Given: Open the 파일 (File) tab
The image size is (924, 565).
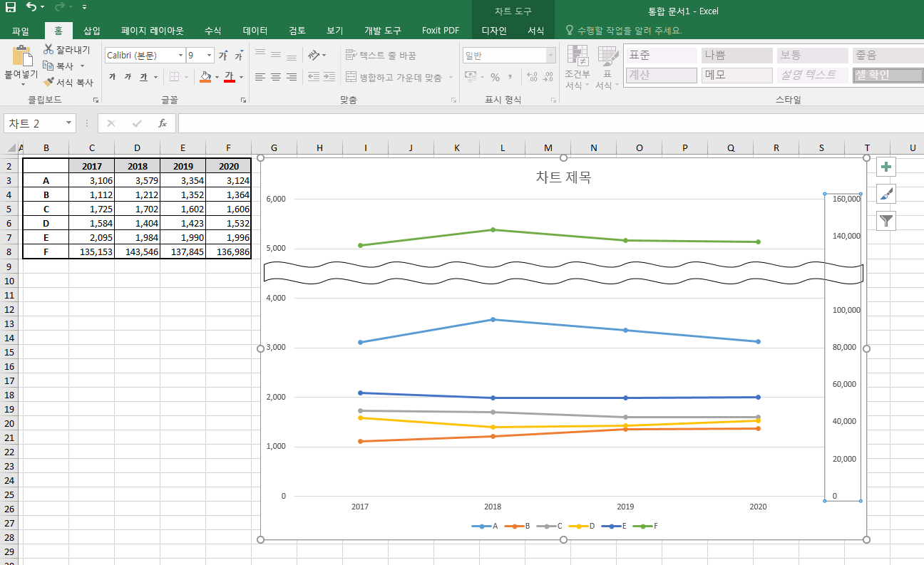Looking at the screenshot, I should [x=21, y=31].
